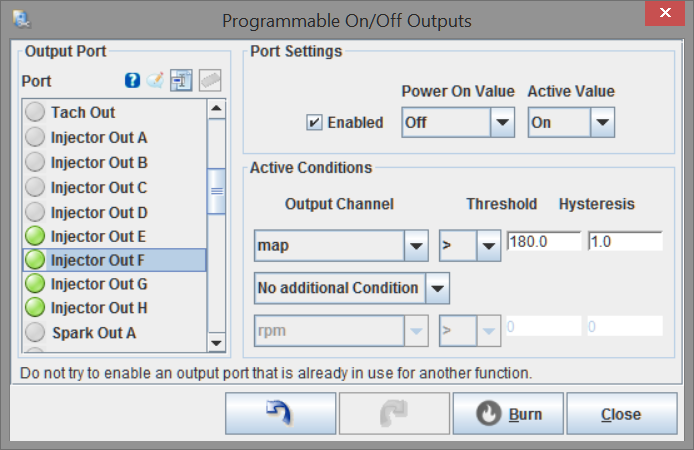The width and height of the screenshot is (694, 450).
Task: Click the disabled second hysteresis field
Action: (x=625, y=327)
